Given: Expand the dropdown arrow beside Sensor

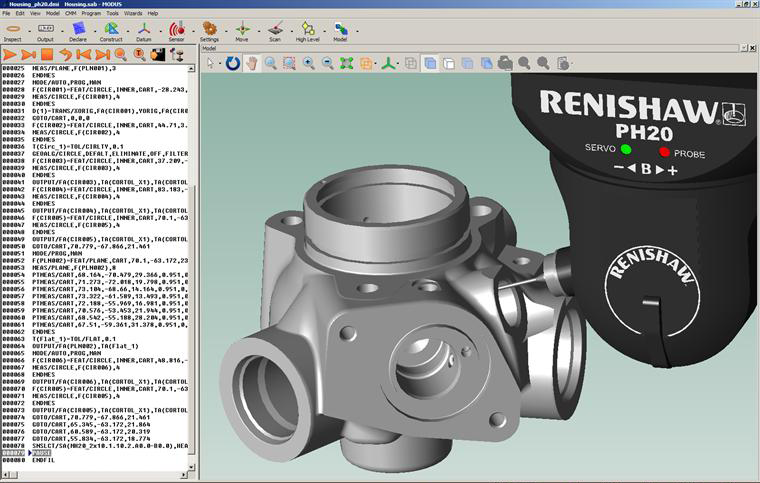Looking at the screenshot, I should click(x=193, y=31).
